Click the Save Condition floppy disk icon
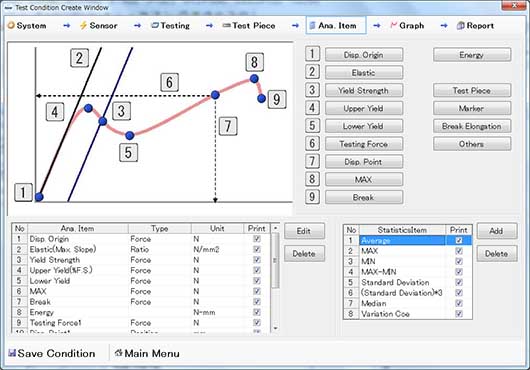The width and height of the screenshot is (530, 370). 12,353
